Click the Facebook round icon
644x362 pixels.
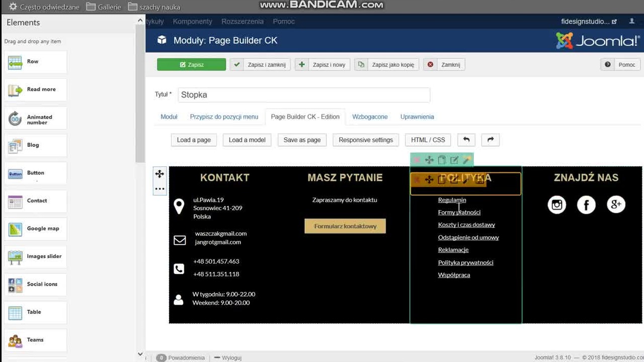pos(586,204)
